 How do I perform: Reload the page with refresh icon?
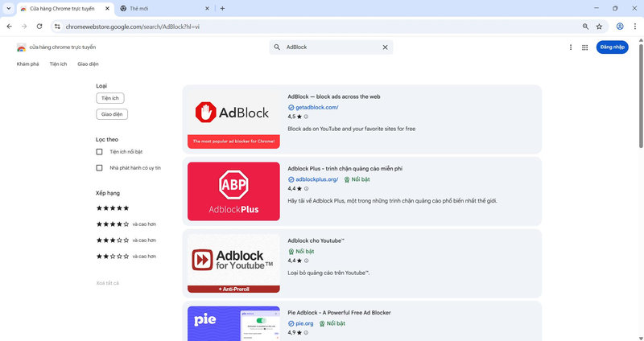click(x=39, y=27)
